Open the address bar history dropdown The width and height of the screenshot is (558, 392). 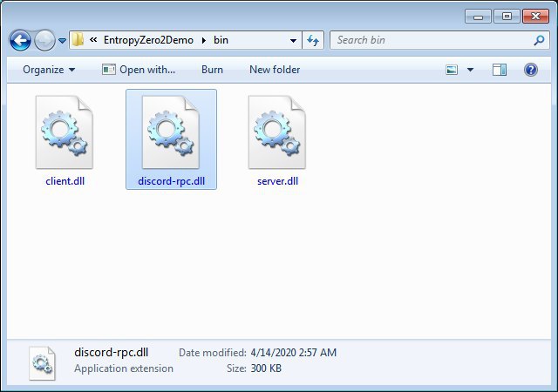point(293,40)
